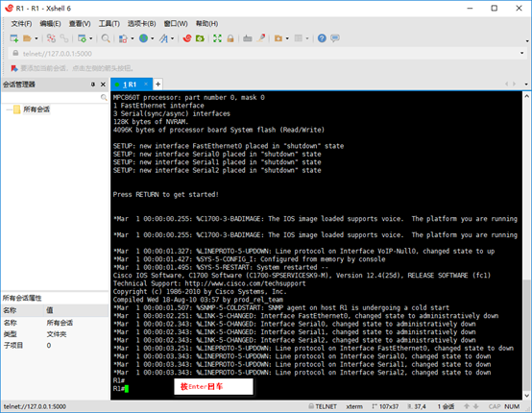Open the dropdown next to the Open folder icon

36,38
